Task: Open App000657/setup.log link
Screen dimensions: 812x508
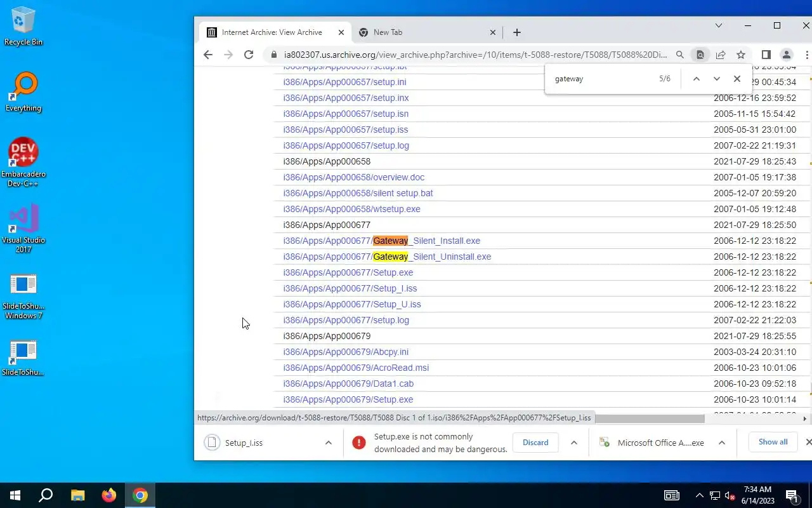Action: 346,145
